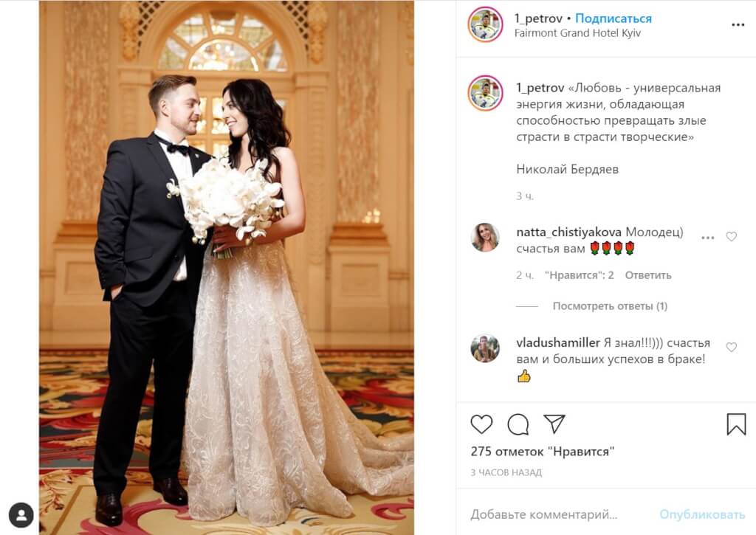Expand replies via Посмотреть ответы (1)

point(610,306)
